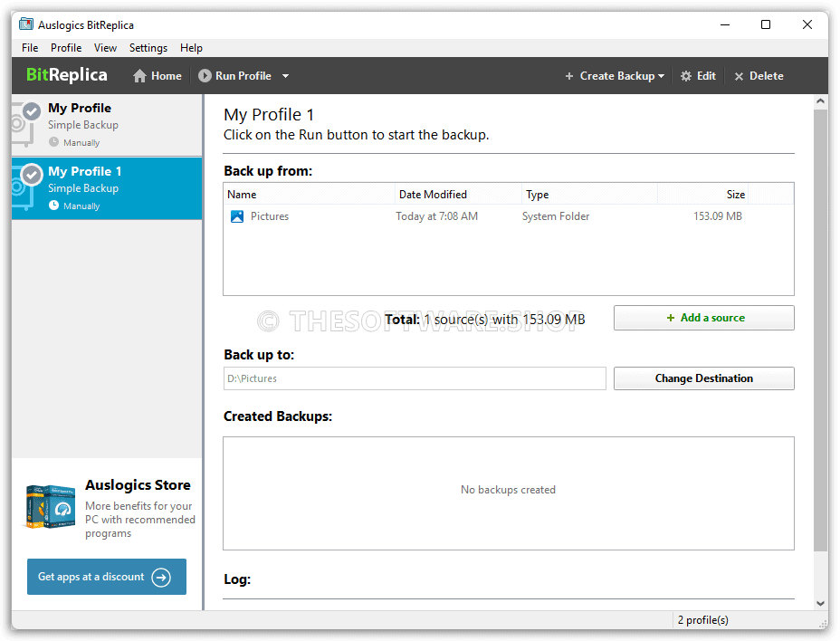Click the BitReplica logo

(x=66, y=75)
